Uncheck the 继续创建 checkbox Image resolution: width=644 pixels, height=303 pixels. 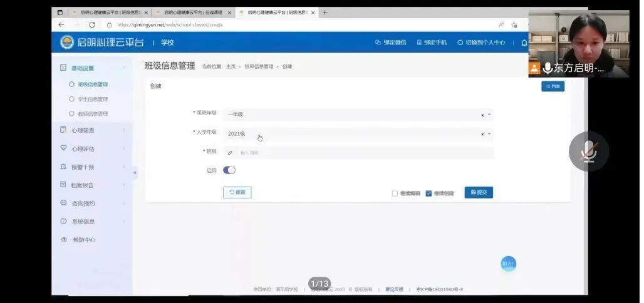(428, 193)
